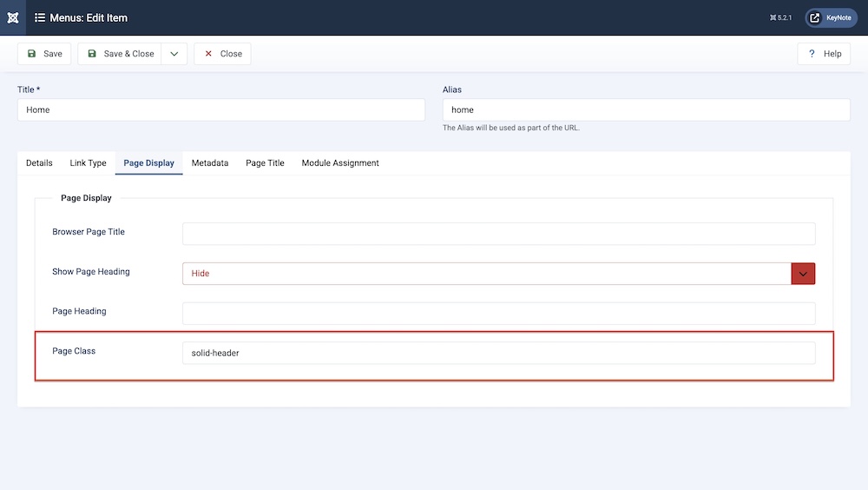The width and height of the screenshot is (868, 490).
Task: Close the menu item editor
Action: [x=222, y=54]
